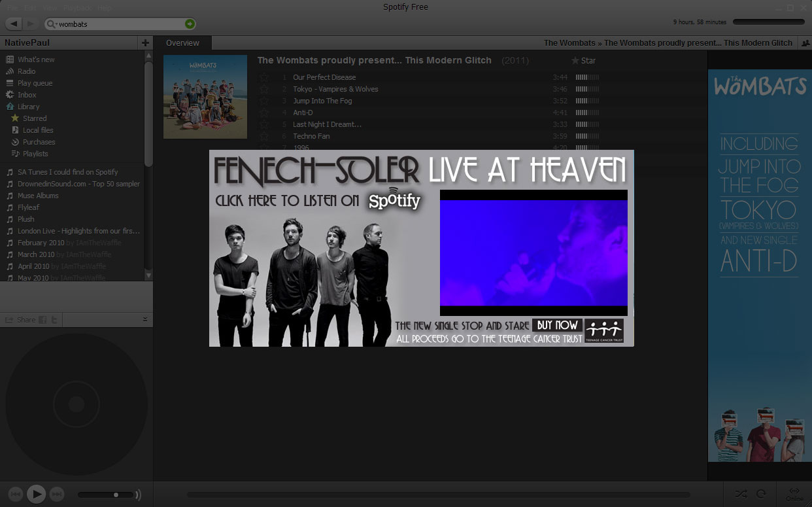Click the Wombats album cover thumbnail

205,97
